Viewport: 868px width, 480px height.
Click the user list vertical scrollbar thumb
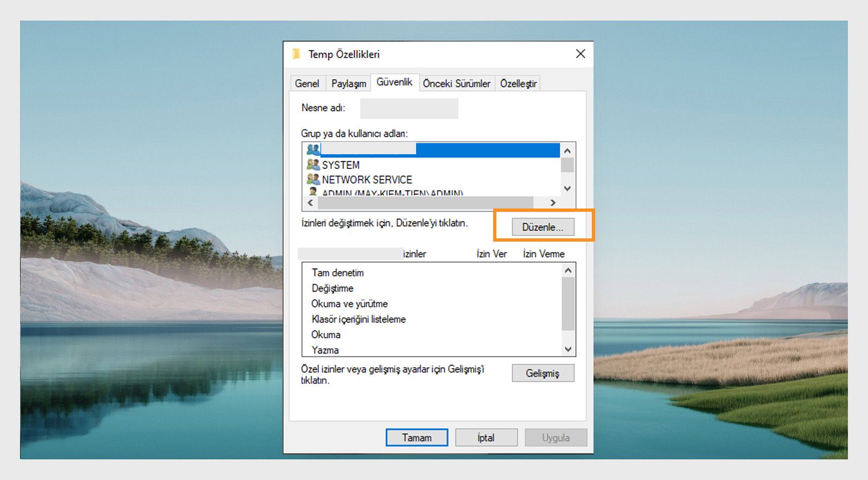(x=567, y=165)
